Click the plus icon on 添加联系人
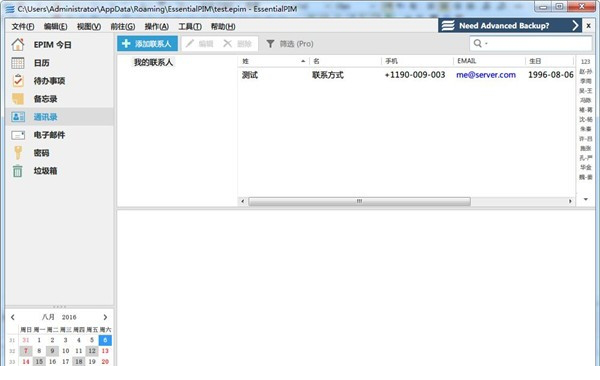Image resolution: width=600 pixels, height=380 pixels. (126, 43)
